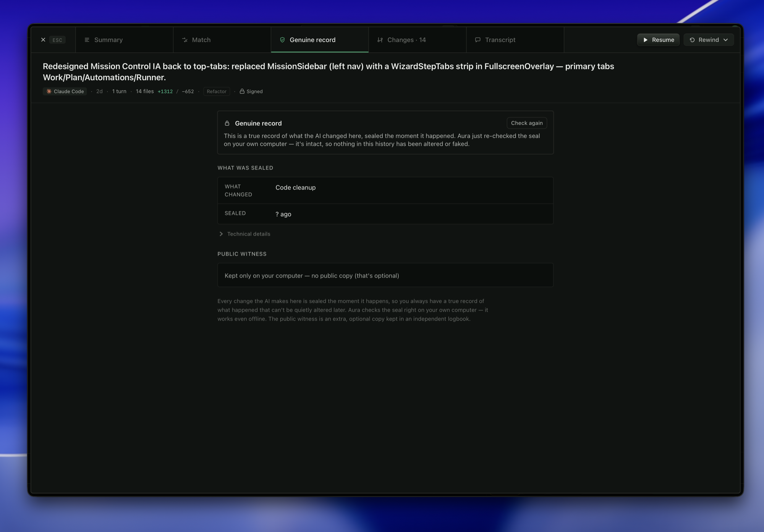This screenshot has height=532, width=764.
Task: Click the '1 turn' text
Action: [x=119, y=91]
